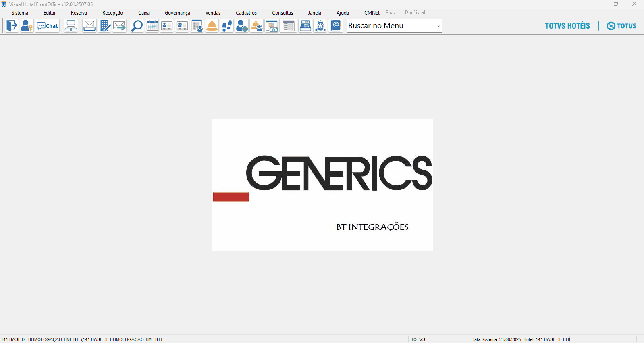This screenshot has width=644, height=343.
Task: Open the Sistema menu
Action: click(20, 13)
